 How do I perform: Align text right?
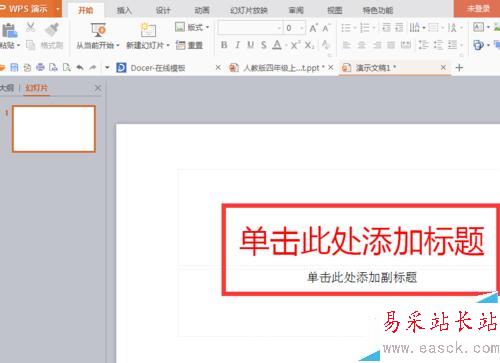(377, 45)
